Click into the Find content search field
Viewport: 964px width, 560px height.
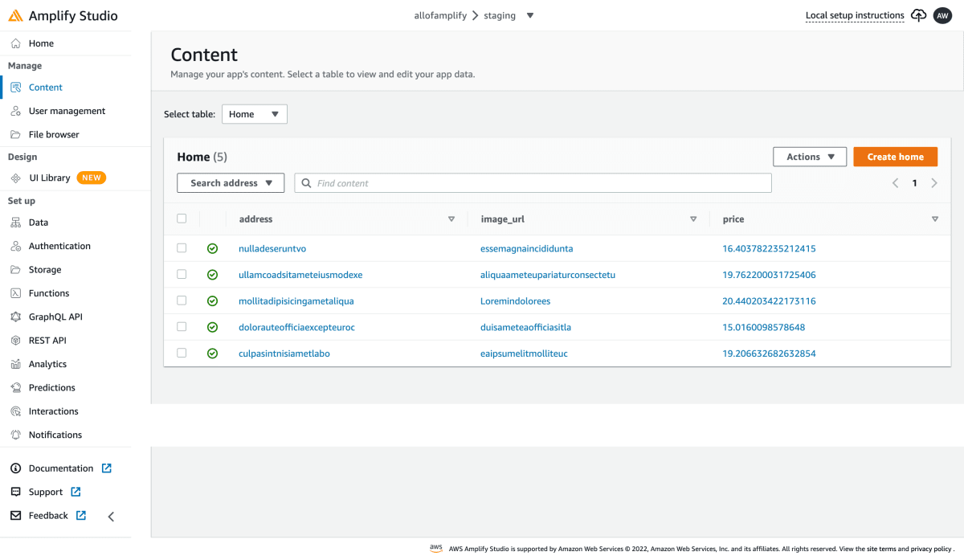click(x=533, y=183)
